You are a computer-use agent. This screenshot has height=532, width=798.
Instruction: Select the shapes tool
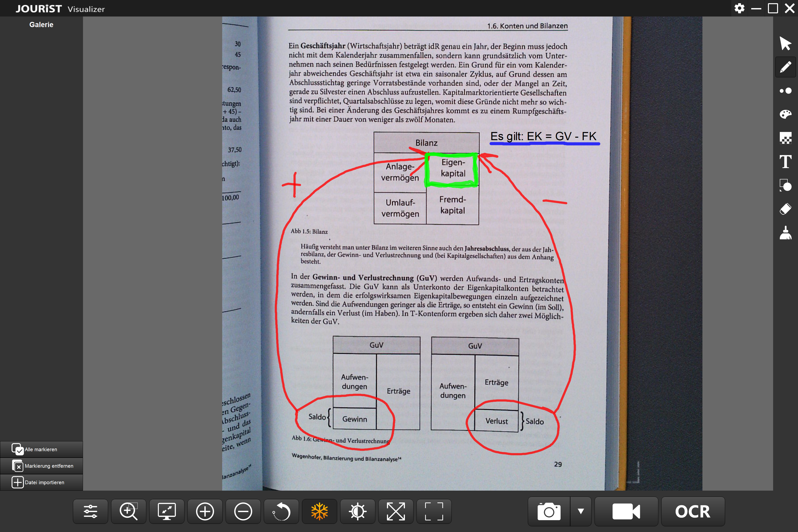point(785,186)
